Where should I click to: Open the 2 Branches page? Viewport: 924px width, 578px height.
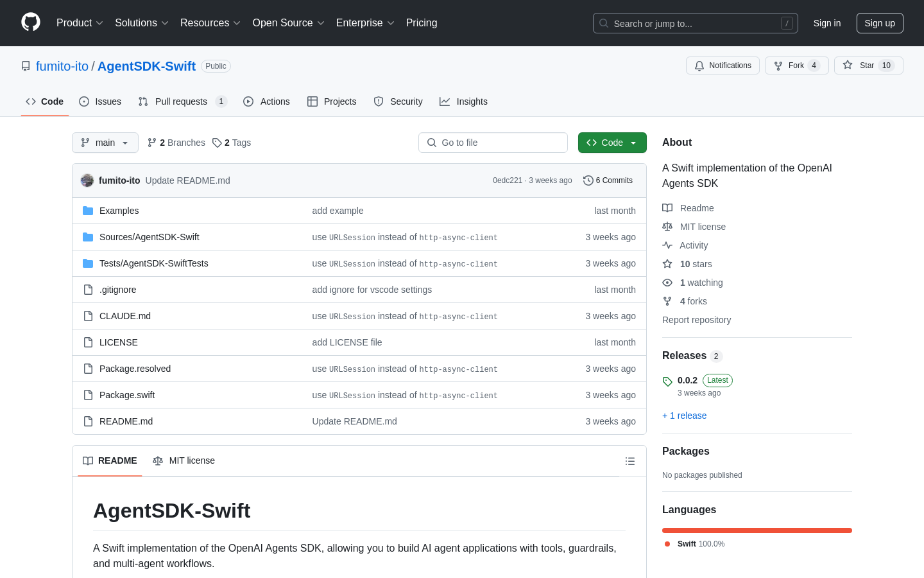pos(176,143)
